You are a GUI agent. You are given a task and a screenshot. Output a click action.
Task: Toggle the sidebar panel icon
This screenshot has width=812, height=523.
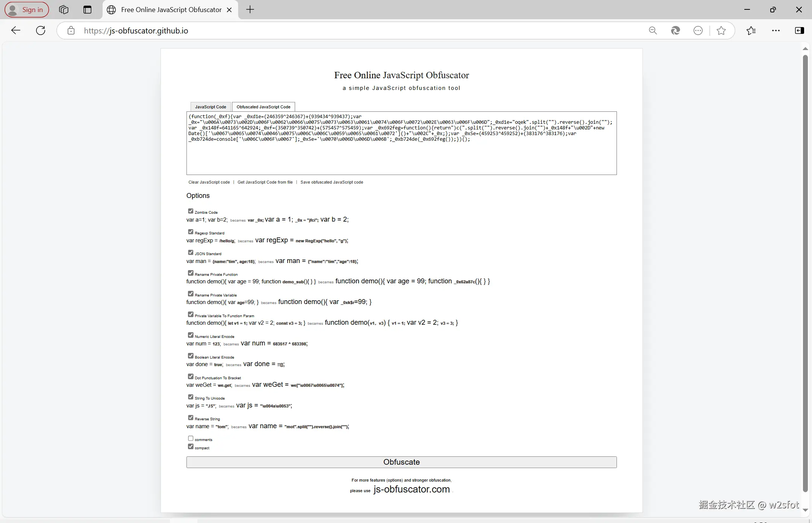[800, 30]
